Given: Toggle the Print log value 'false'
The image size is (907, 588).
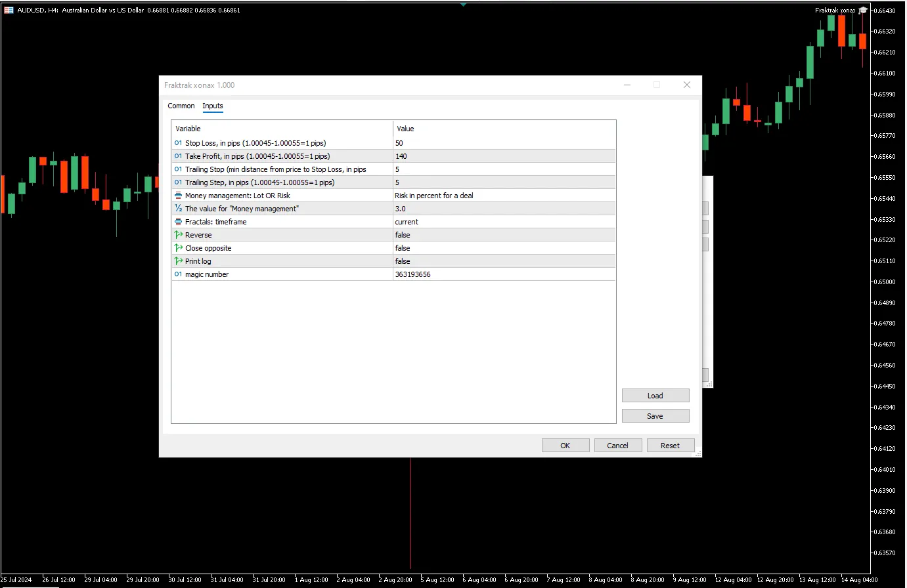Looking at the screenshot, I should coord(504,261).
